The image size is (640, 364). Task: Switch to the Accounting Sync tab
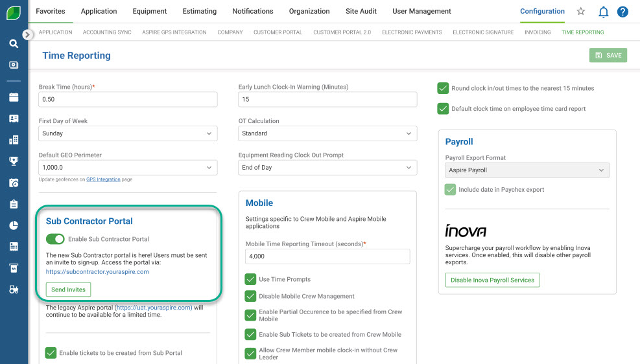tap(107, 32)
